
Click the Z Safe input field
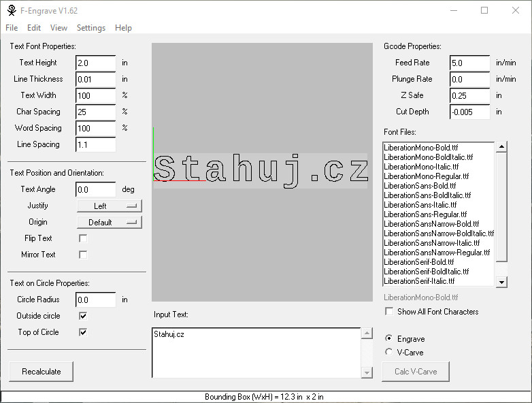470,96
